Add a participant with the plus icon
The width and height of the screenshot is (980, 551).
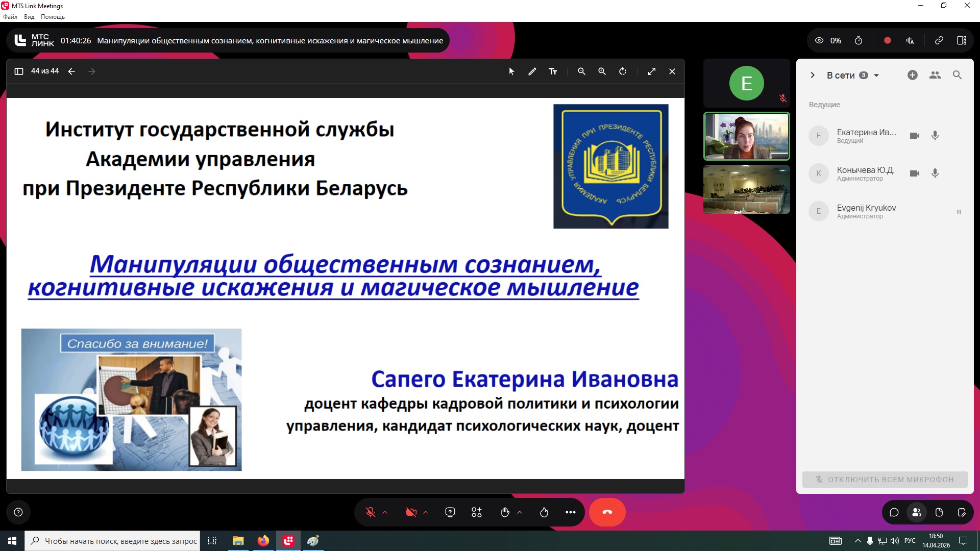(x=913, y=75)
